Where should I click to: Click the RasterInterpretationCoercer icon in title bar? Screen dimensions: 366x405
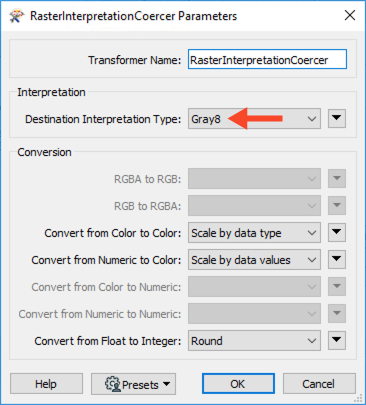click(x=17, y=16)
